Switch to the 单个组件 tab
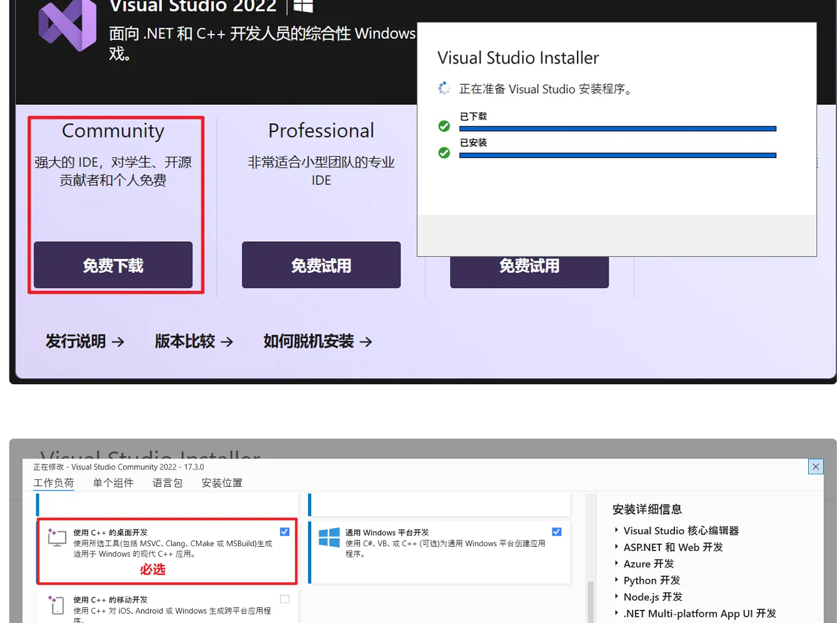The image size is (840, 623). click(113, 483)
